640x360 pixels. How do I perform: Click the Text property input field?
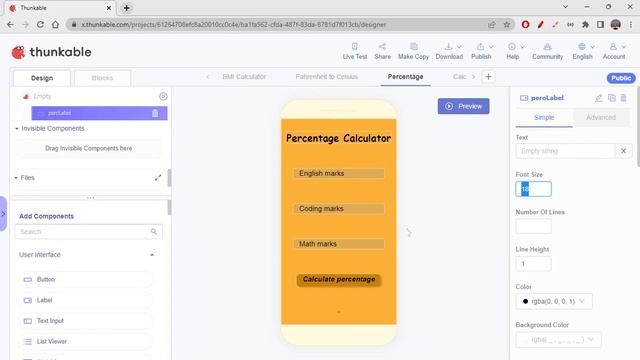(x=565, y=151)
